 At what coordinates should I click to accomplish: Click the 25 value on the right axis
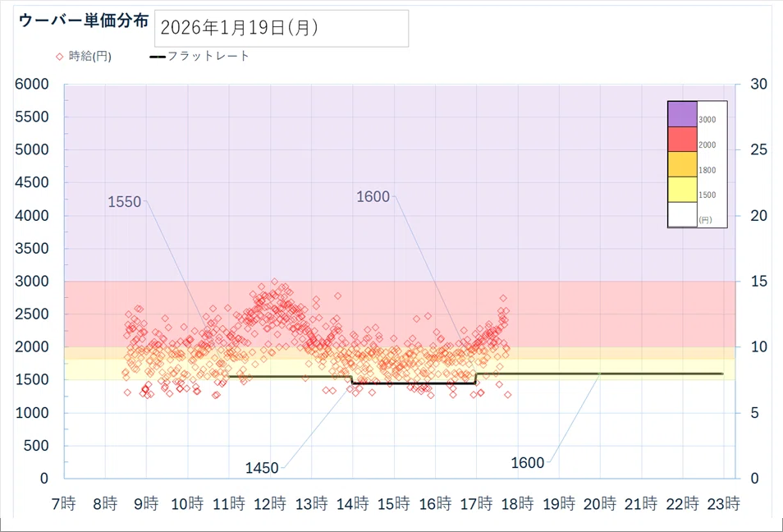point(759,149)
